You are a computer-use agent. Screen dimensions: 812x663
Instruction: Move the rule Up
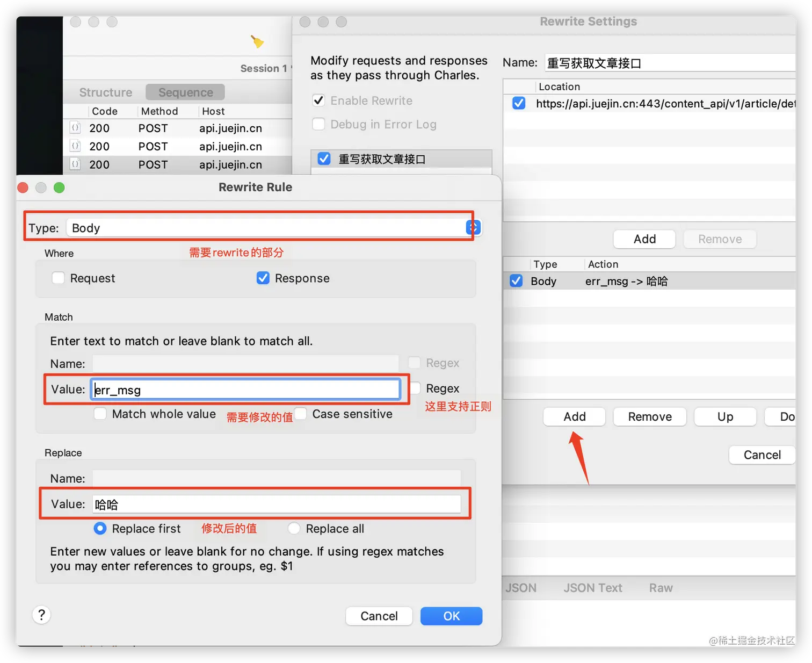click(725, 416)
